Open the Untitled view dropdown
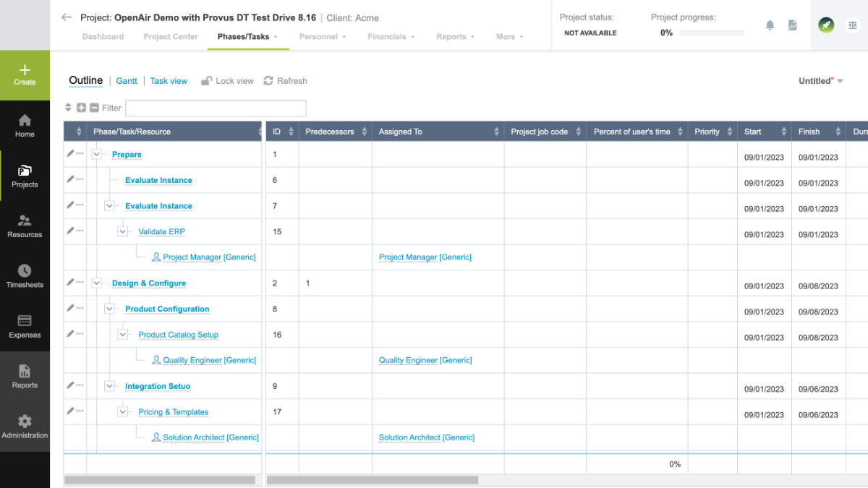 coord(821,81)
